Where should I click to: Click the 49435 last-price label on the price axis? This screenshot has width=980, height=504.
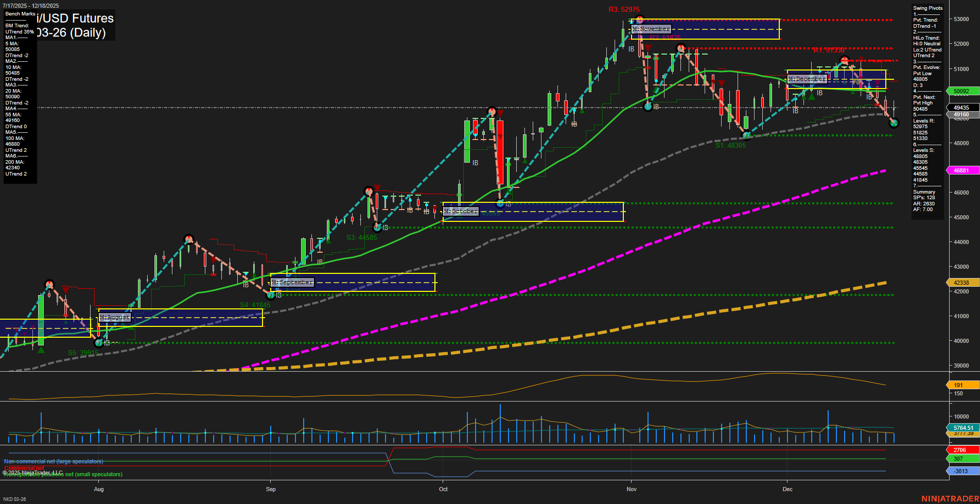point(960,108)
